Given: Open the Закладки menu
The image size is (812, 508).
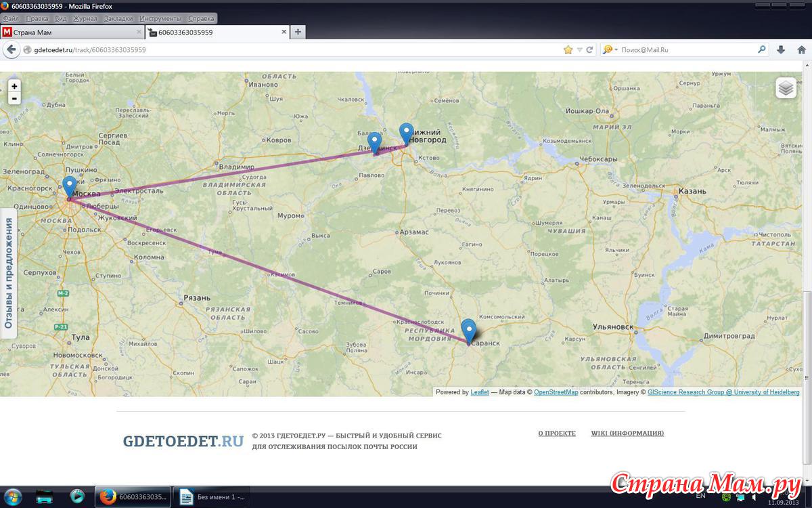Looking at the screenshot, I should pos(118,18).
